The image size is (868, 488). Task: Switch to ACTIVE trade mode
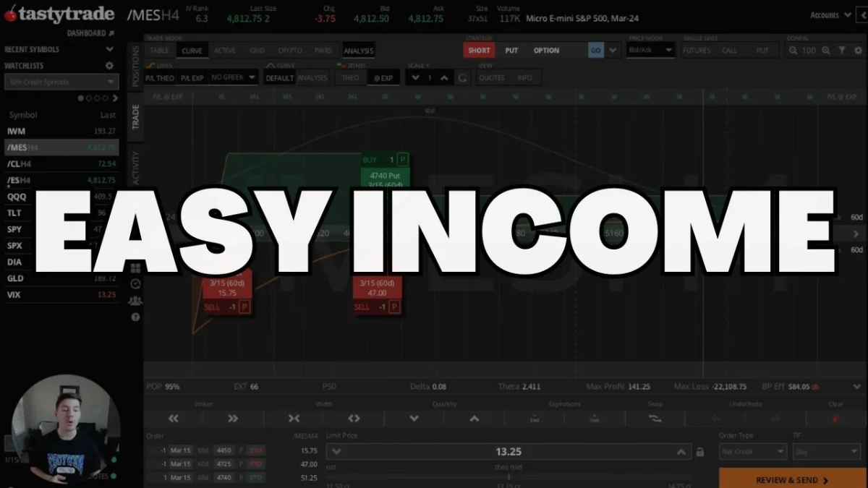coord(225,51)
